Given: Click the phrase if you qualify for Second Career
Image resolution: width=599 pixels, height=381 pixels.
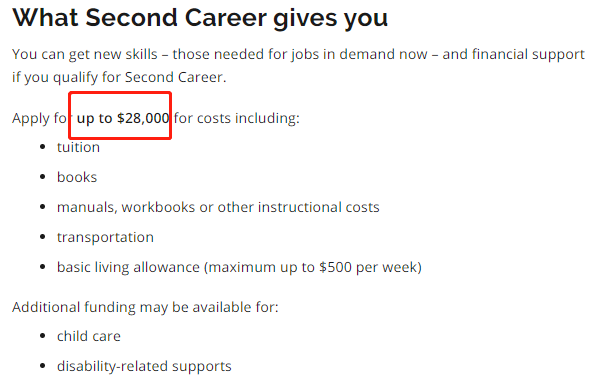Looking at the screenshot, I should tap(119, 77).
